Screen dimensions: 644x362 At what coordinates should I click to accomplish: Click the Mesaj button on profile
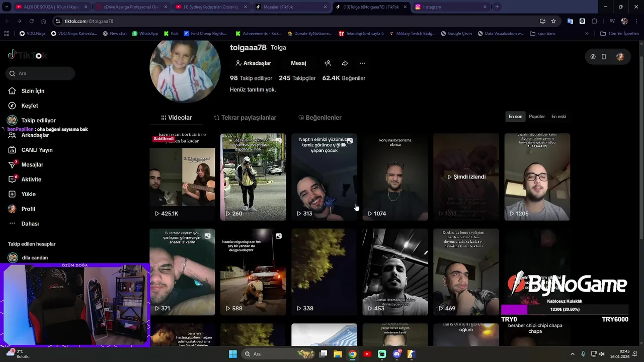[x=298, y=63]
